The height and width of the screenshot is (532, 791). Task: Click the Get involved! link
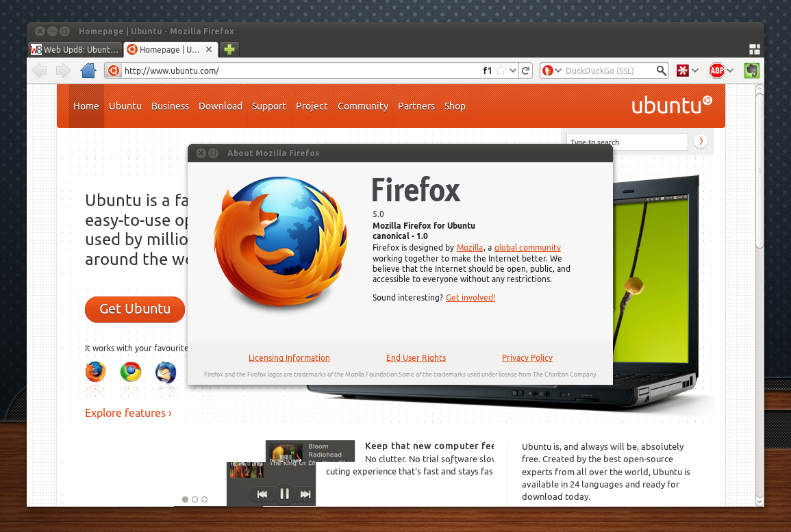[470, 298]
